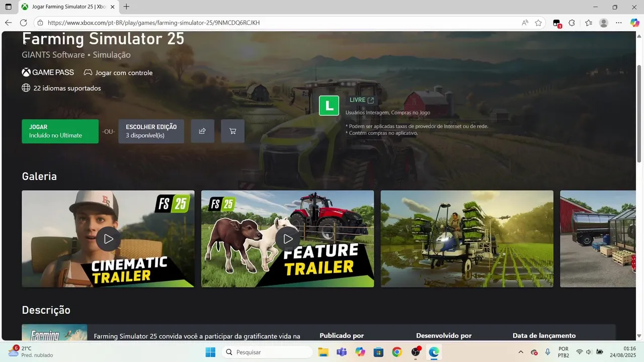Open the rice planter gallery screenshot
The height and width of the screenshot is (362, 644).
(x=467, y=239)
